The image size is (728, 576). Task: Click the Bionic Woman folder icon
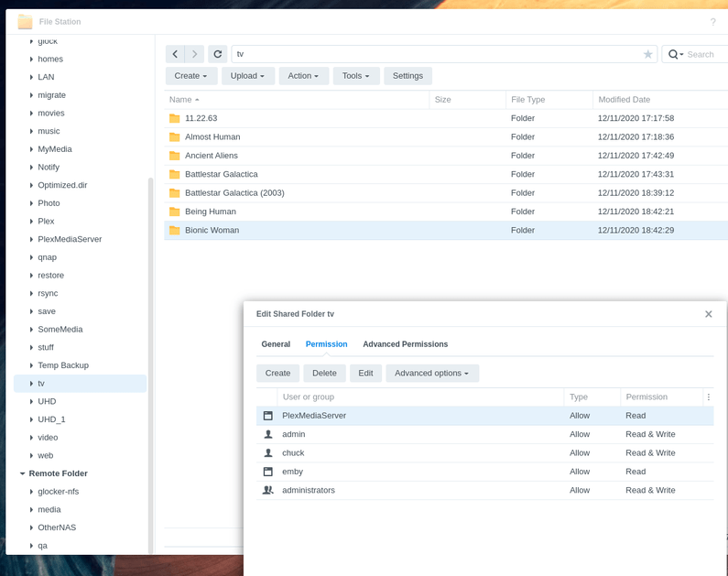pos(175,230)
